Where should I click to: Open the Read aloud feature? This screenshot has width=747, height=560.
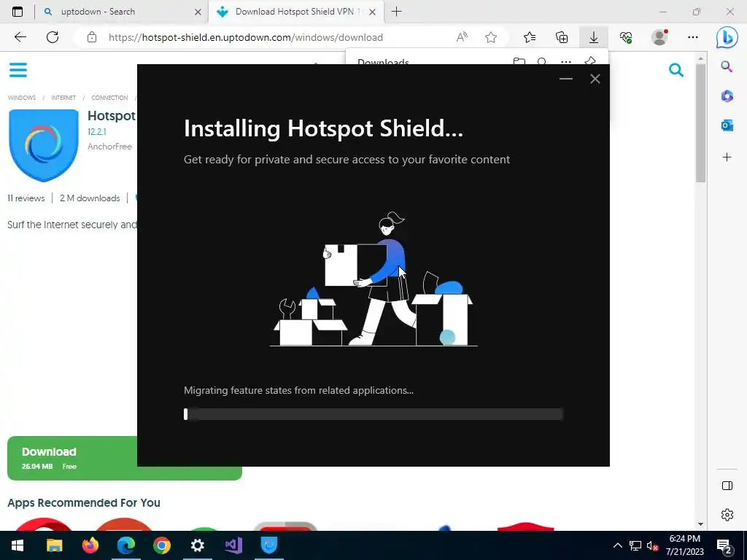462,37
